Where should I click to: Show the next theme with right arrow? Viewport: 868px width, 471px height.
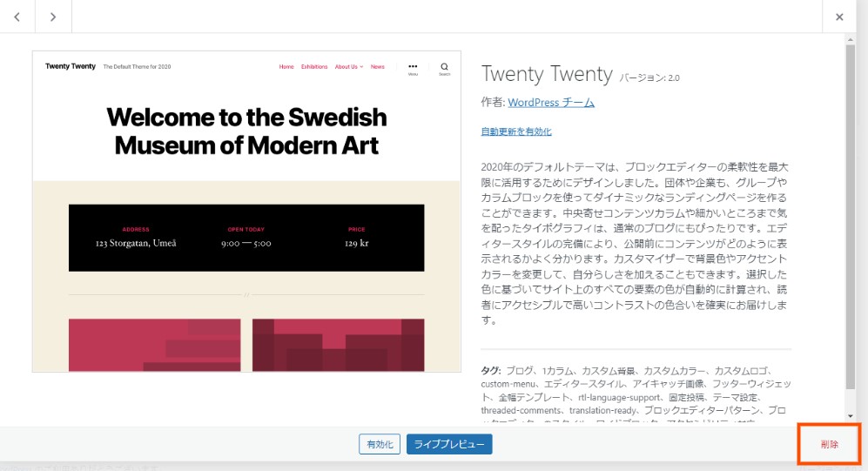[53, 17]
